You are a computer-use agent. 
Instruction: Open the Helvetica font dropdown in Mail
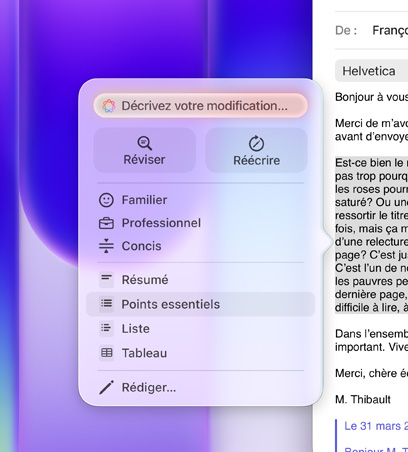(371, 71)
